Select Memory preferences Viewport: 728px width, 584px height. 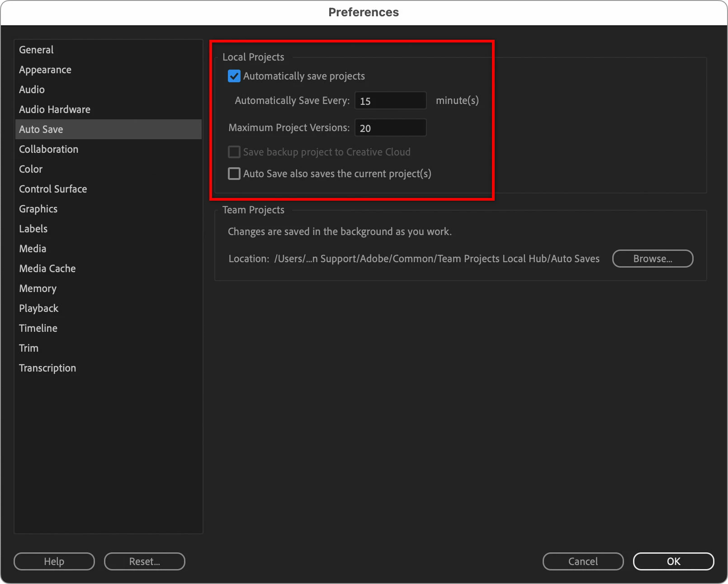[x=109, y=288]
